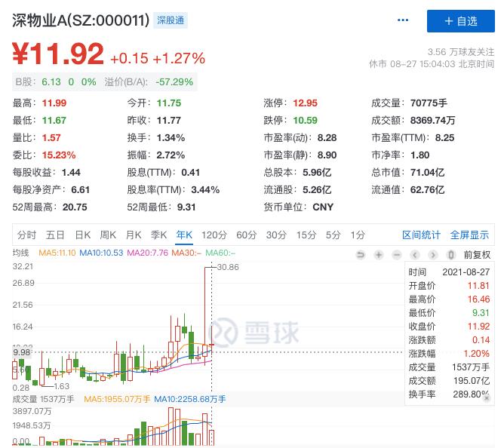Click the chart scroll left arrow icon
The height and width of the screenshot is (448, 504).
point(415,255)
